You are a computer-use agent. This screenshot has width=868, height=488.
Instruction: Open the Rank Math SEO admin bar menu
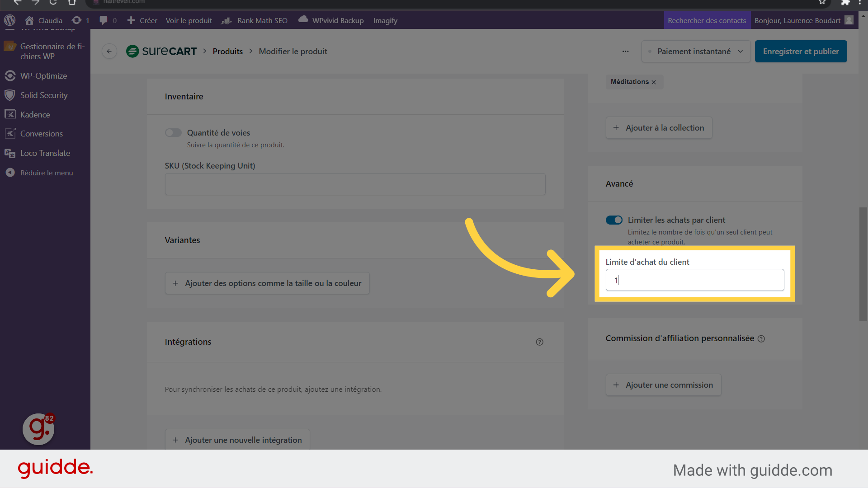click(x=254, y=20)
